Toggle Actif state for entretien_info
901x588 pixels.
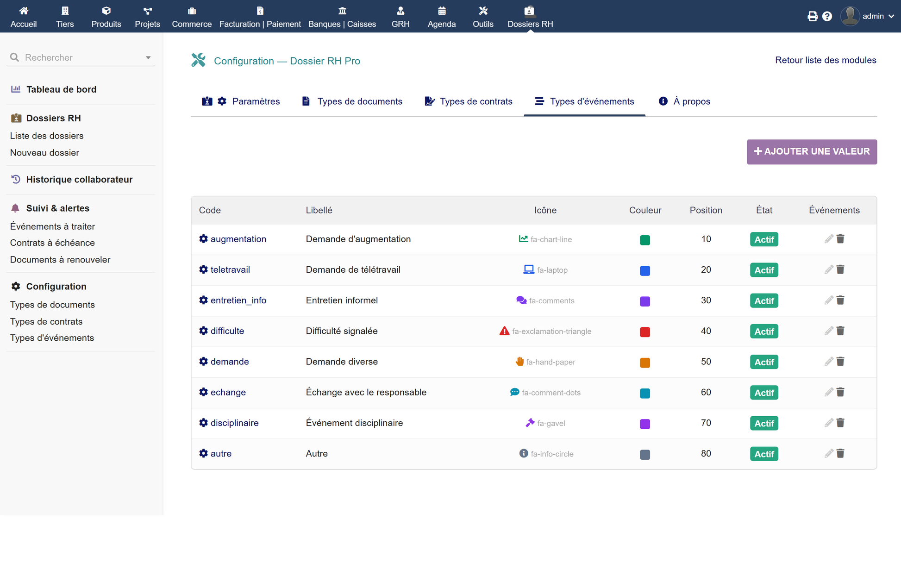coord(764,300)
